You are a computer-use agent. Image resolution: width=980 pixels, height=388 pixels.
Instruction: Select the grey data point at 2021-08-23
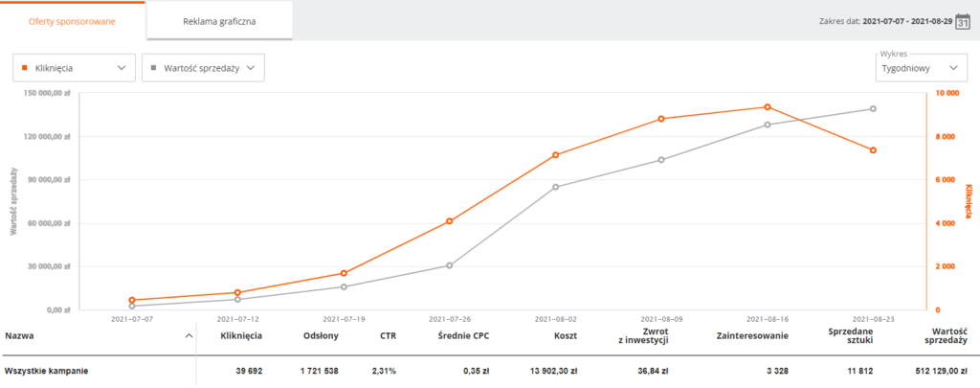tap(873, 109)
